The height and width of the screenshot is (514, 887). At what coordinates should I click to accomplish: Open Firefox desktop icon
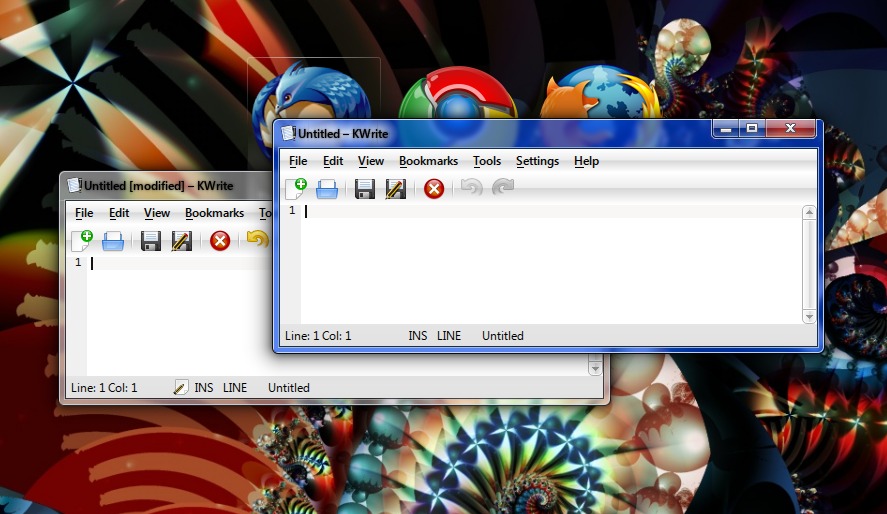600,92
